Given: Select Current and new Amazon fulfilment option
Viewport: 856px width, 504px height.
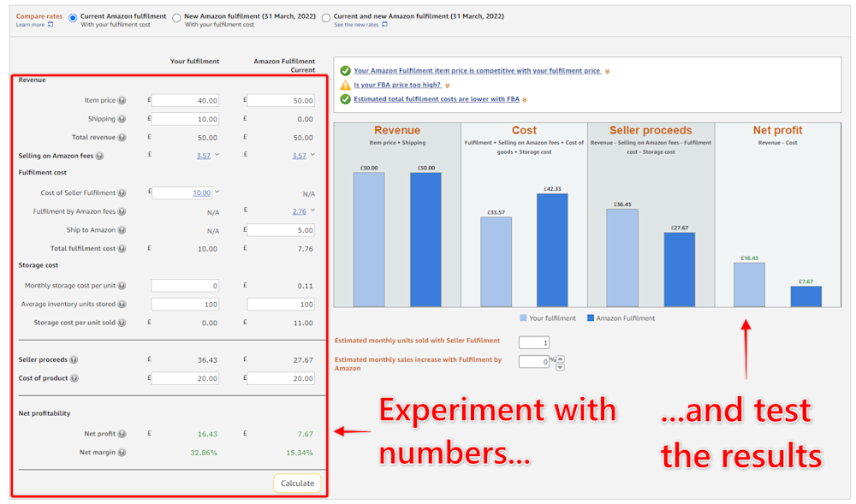Looking at the screenshot, I should click(326, 18).
